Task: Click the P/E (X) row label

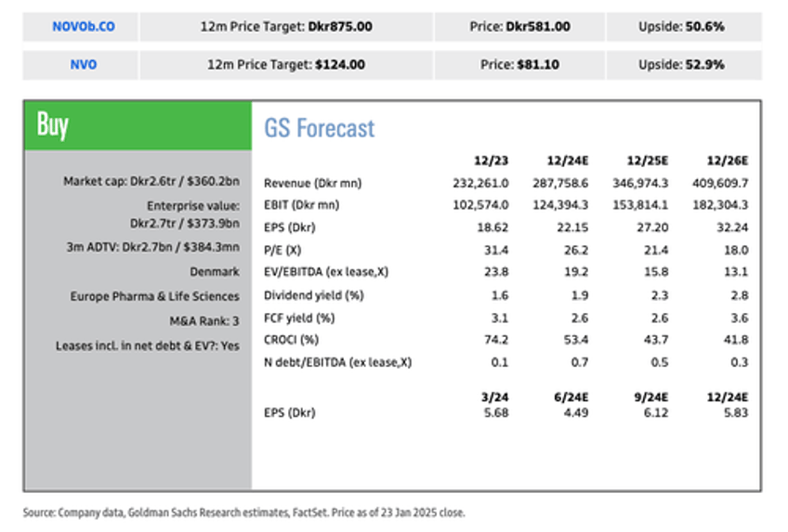Action: click(x=282, y=250)
